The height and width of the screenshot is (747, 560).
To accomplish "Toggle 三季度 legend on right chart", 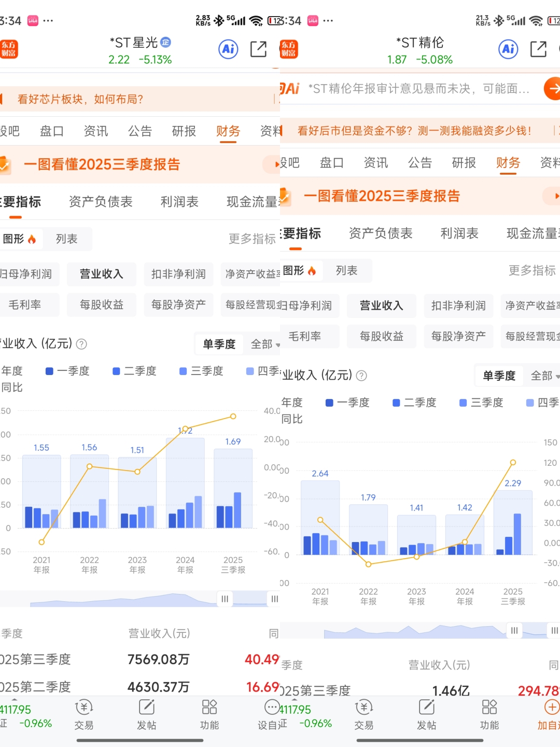I will click(x=482, y=403).
